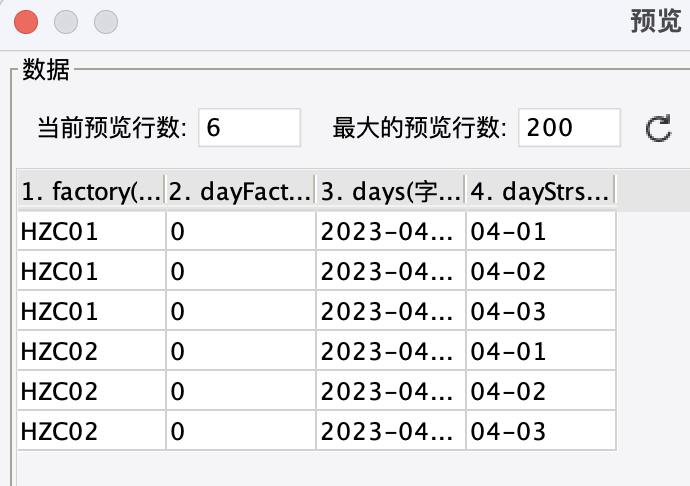
Task: Click the dayStrs column header
Action: [x=540, y=190]
